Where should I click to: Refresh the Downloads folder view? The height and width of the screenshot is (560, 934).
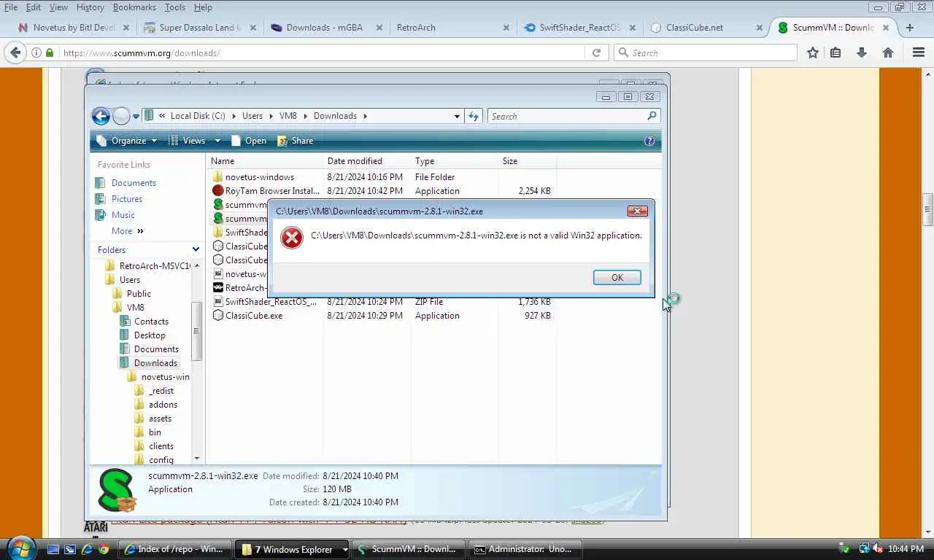(474, 116)
